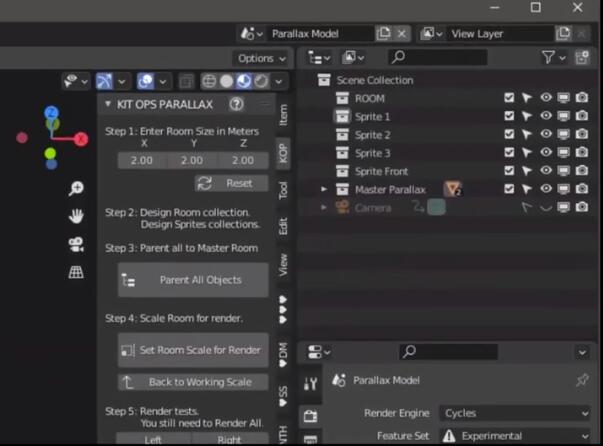The width and height of the screenshot is (603, 446).
Task: Add new view layer icon
Action: coord(563,34)
